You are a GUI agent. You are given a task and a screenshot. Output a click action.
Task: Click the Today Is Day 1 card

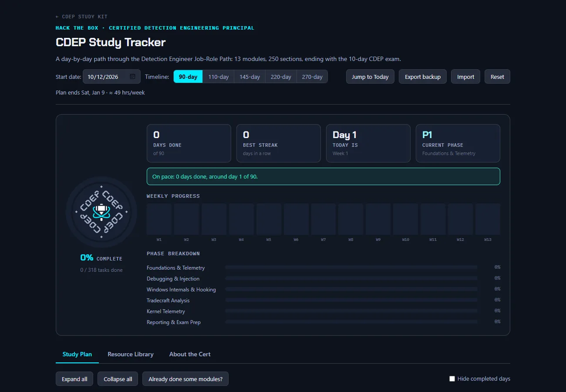(368, 143)
